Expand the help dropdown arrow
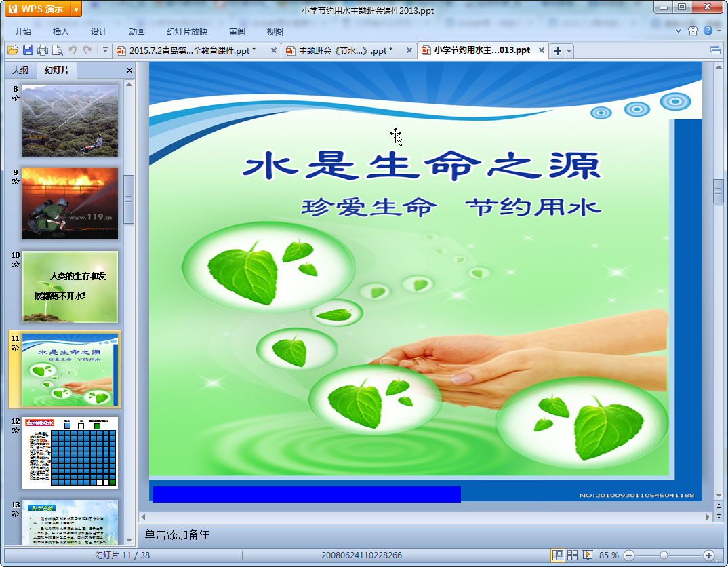The width and height of the screenshot is (728, 567). click(719, 31)
